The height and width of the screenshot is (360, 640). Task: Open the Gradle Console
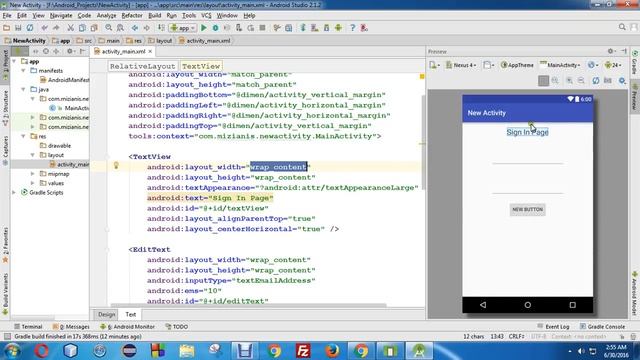coord(602,327)
